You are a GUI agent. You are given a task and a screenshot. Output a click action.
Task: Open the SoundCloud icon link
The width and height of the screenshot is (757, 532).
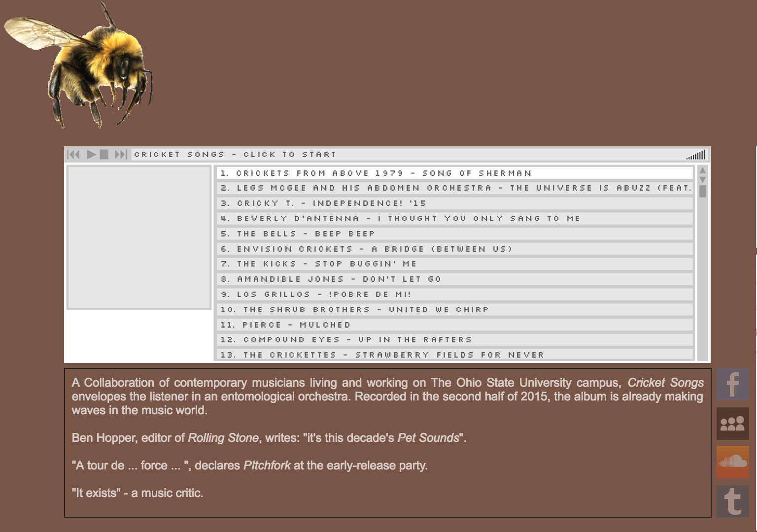732,463
